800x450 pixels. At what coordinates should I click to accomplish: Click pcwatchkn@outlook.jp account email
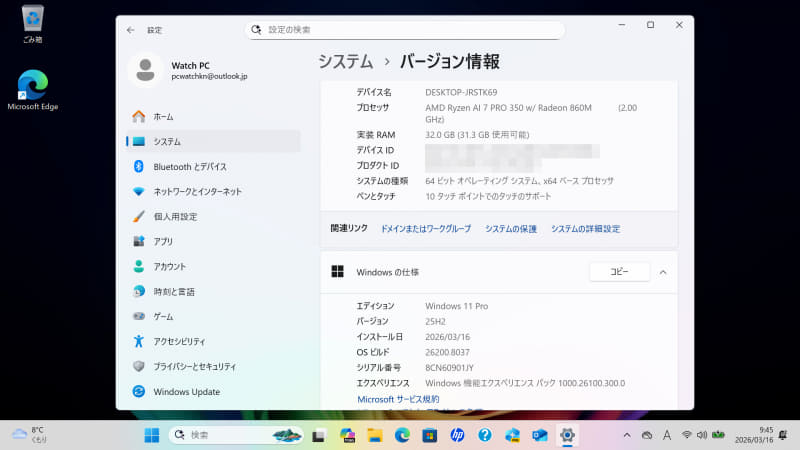pyautogui.click(x=209, y=77)
